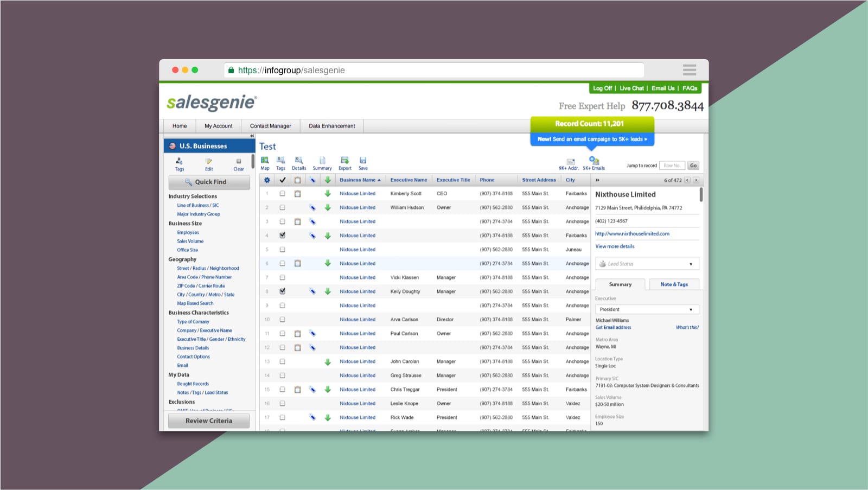Screen dimensions: 868x490
Task: Open the Home menu tab
Action: point(180,126)
